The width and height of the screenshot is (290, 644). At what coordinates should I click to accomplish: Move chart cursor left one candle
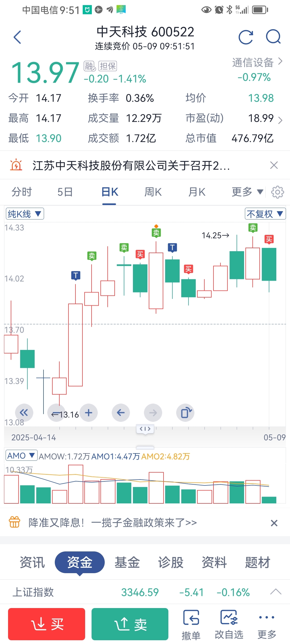click(x=121, y=413)
